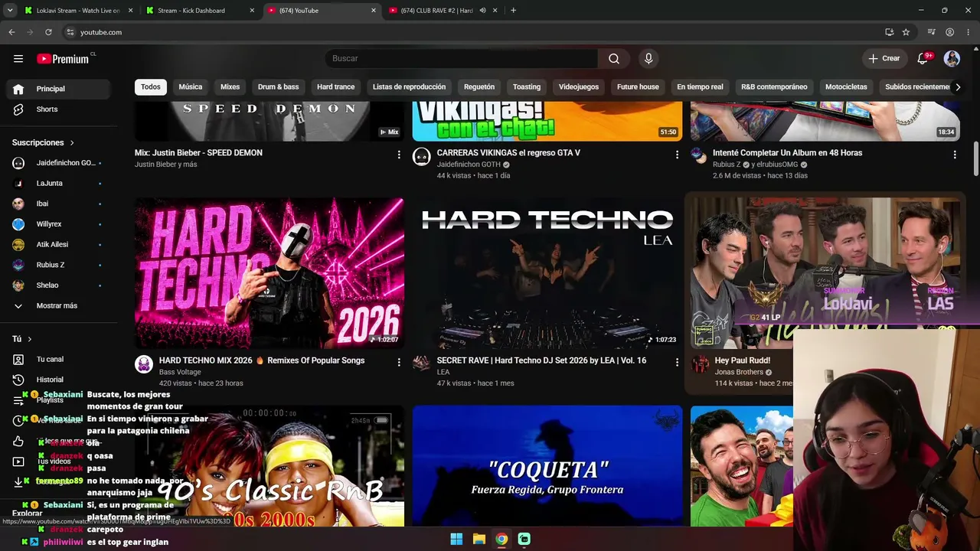Viewport: 980px width, 551px height.
Task: Open options menu for Mix: Justin Bieber
Action: point(399,155)
